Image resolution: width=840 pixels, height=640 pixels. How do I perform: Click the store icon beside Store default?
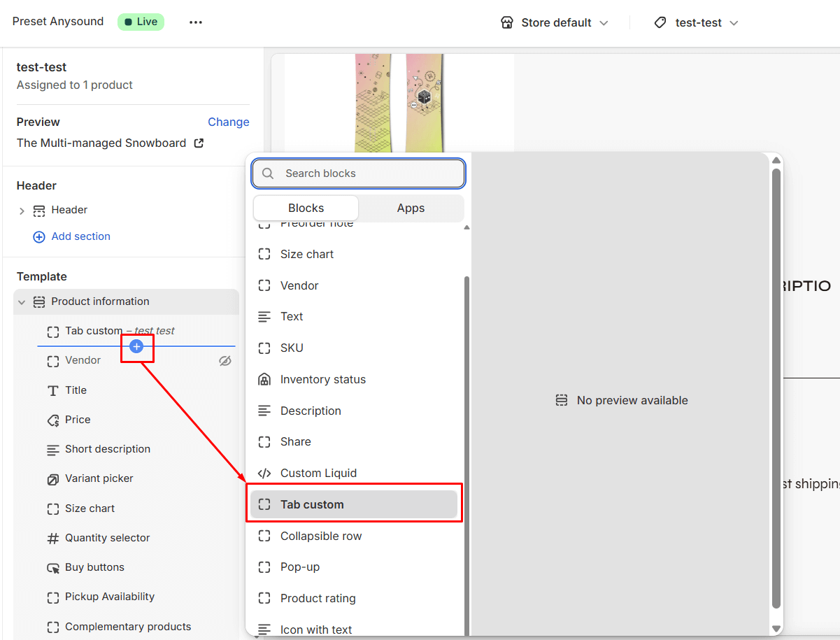[x=506, y=22]
